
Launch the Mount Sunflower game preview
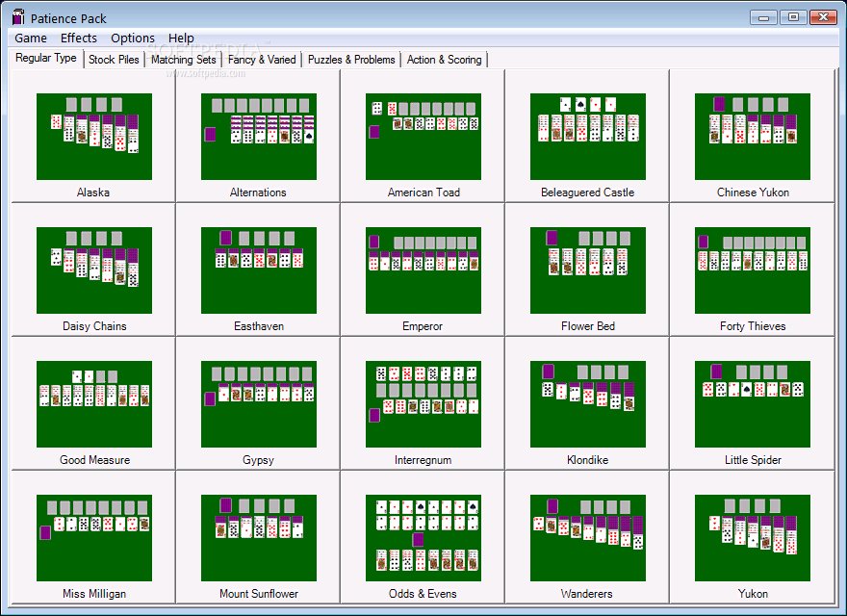[259, 538]
